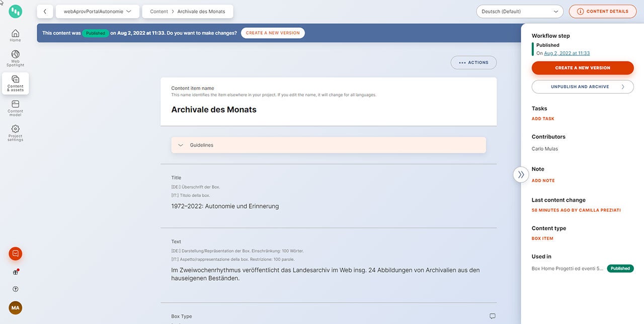Click Create a New Version in sidebar

583,68
